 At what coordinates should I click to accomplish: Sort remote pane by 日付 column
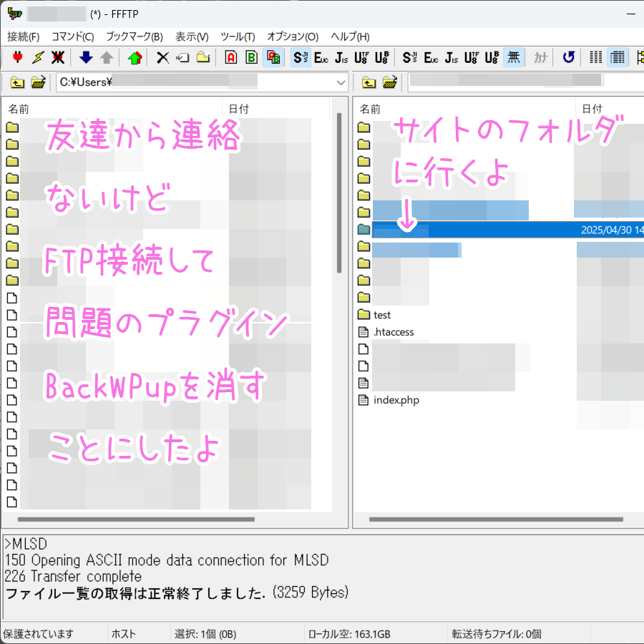610,109
